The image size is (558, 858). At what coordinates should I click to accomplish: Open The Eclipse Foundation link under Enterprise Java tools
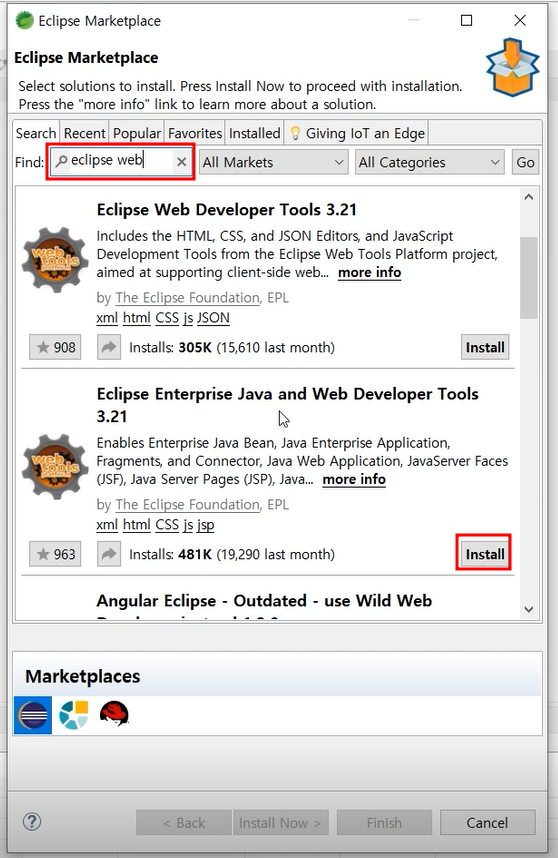click(x=188, y=504)
